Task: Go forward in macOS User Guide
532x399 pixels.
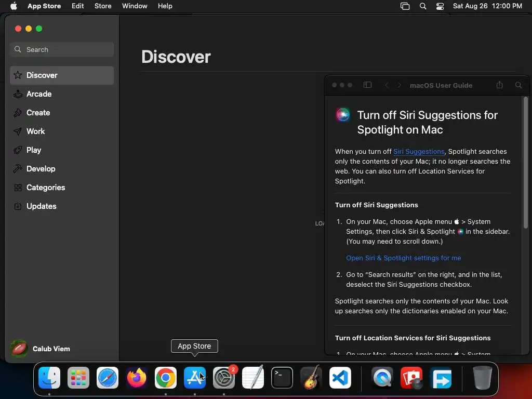Action: [x=399, y=85]
